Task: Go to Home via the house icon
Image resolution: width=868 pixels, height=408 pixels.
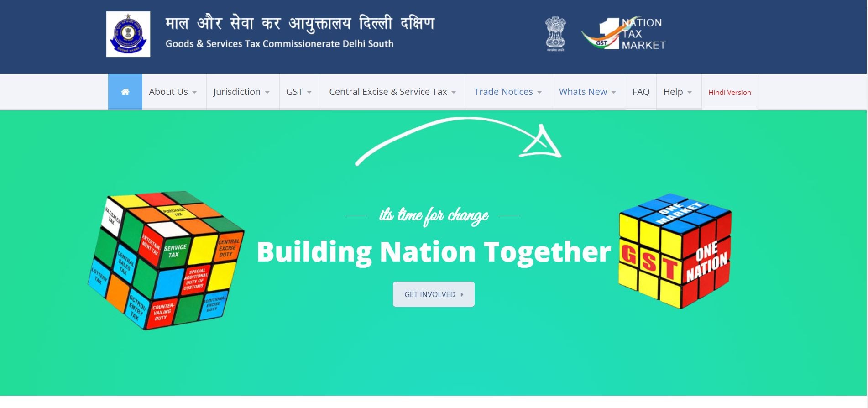Action: coord(125,92)
